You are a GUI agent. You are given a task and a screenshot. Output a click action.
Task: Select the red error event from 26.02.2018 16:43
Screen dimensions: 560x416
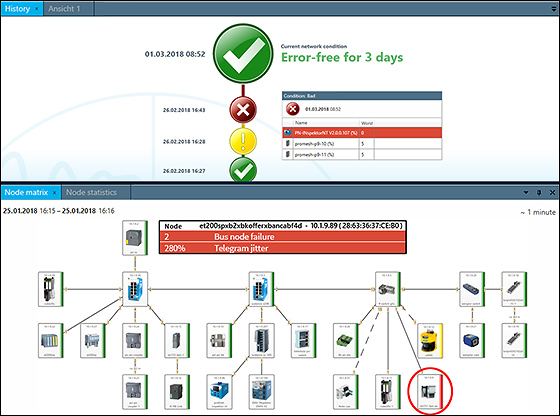pos(243,110)
